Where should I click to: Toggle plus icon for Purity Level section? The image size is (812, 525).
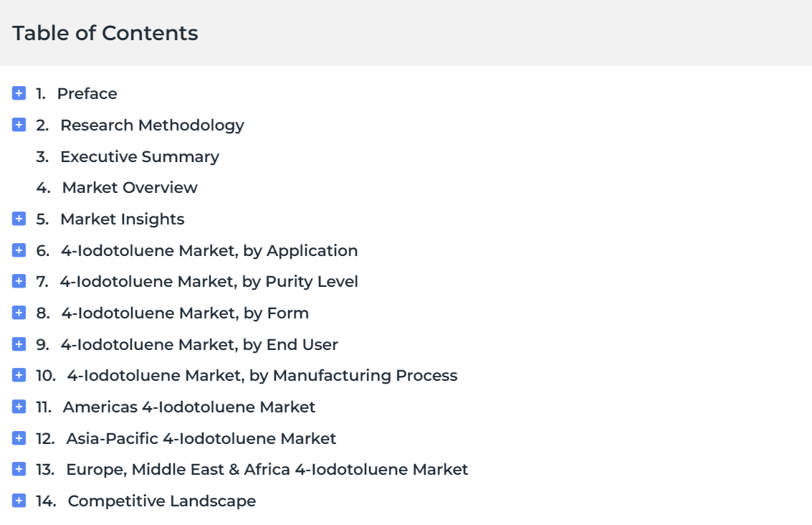click(x=19, y=281)
